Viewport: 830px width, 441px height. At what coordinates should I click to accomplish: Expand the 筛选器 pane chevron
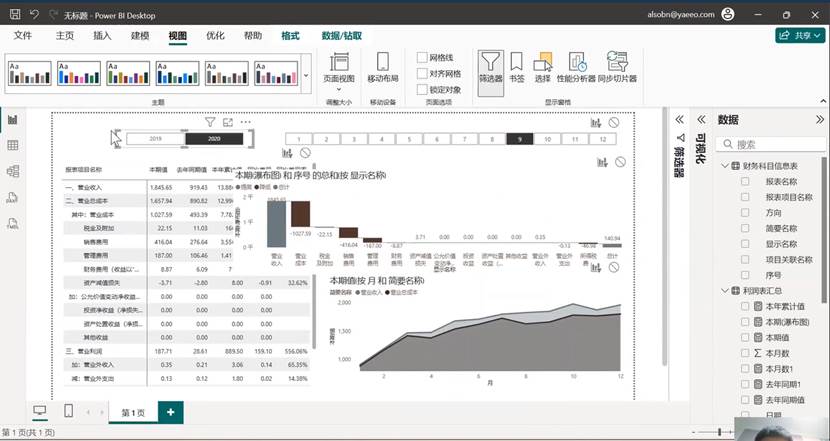pyautogui.click(x=680, y=120)
